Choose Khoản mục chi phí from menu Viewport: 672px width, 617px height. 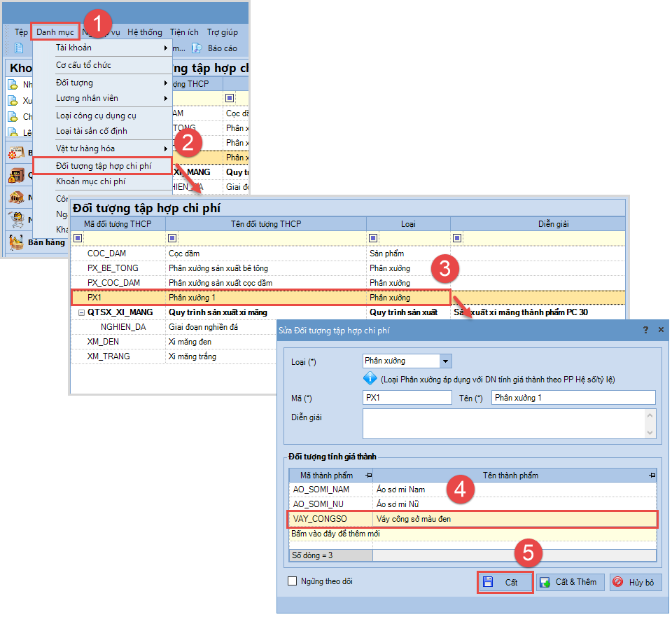pyautogui.click(x=90, y=181)
